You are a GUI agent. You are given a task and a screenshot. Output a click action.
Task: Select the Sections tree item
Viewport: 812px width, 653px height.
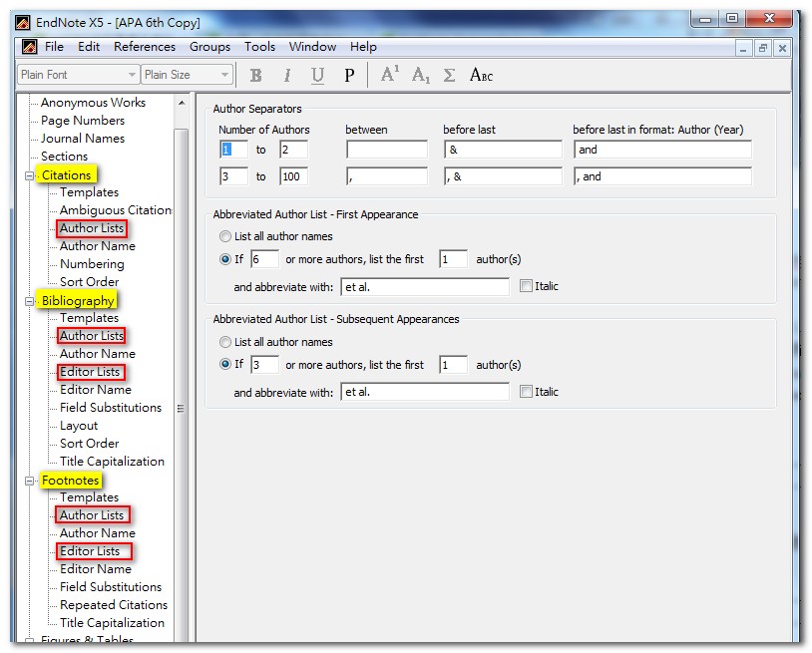[64, 157]
